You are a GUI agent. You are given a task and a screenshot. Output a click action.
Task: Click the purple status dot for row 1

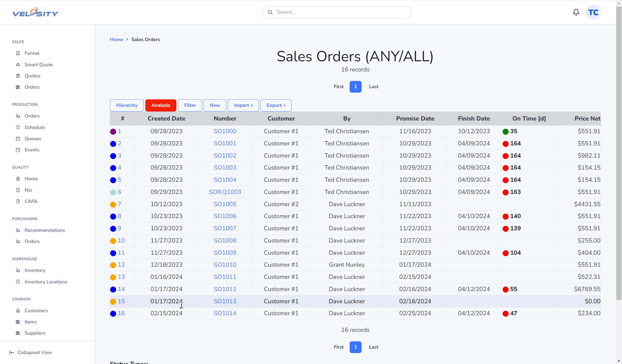pyautogui.click(x=113, y=131)
